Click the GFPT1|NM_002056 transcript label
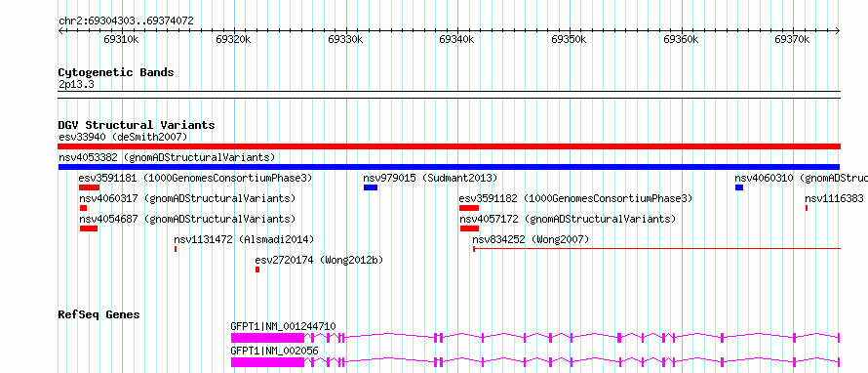868x373 pixels. coord(275,351)
